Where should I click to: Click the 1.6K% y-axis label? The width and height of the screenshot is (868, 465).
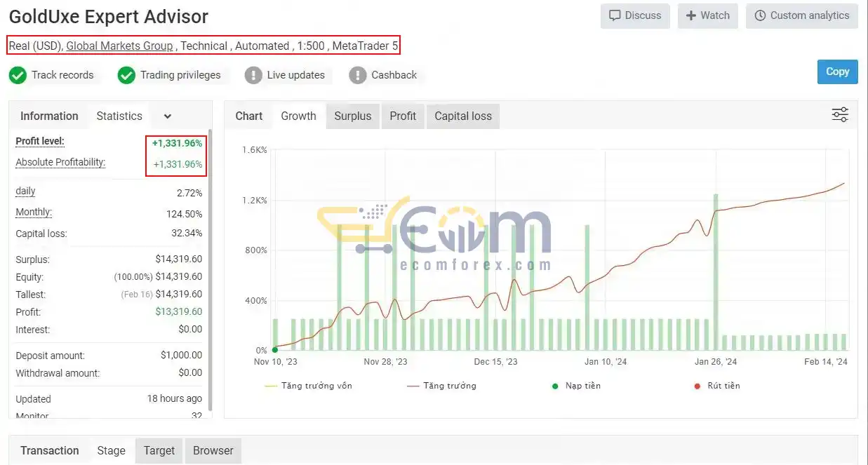pos(255,150)
